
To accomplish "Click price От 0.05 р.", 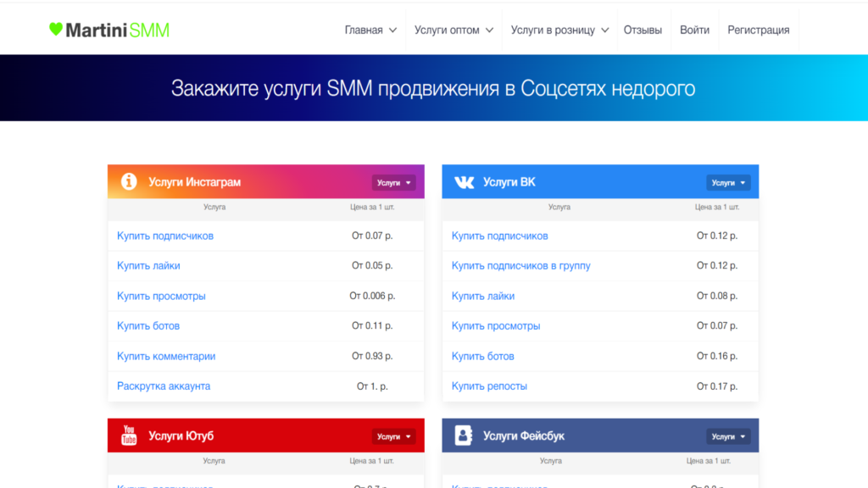I will (x=372, y=265).
